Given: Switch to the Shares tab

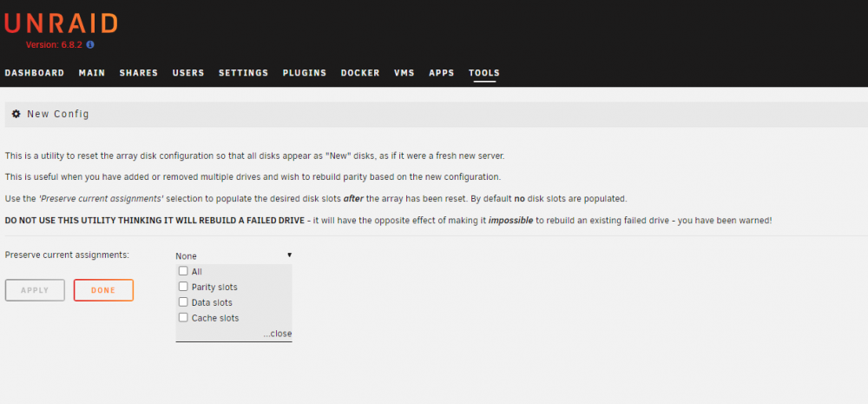Looking at the screenshot, I should click(138, 73).
